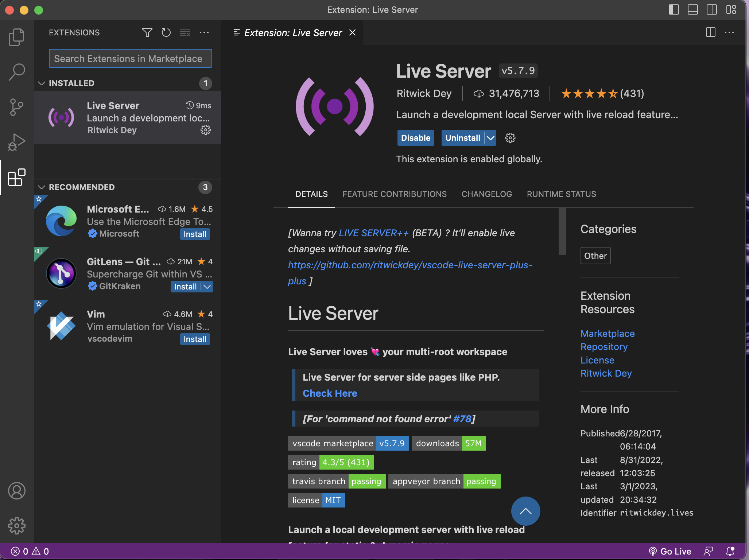Viewport: 749px width, 560px height.
Task: Switch to Feature Contributions tab
Action: tap(395, 194)
